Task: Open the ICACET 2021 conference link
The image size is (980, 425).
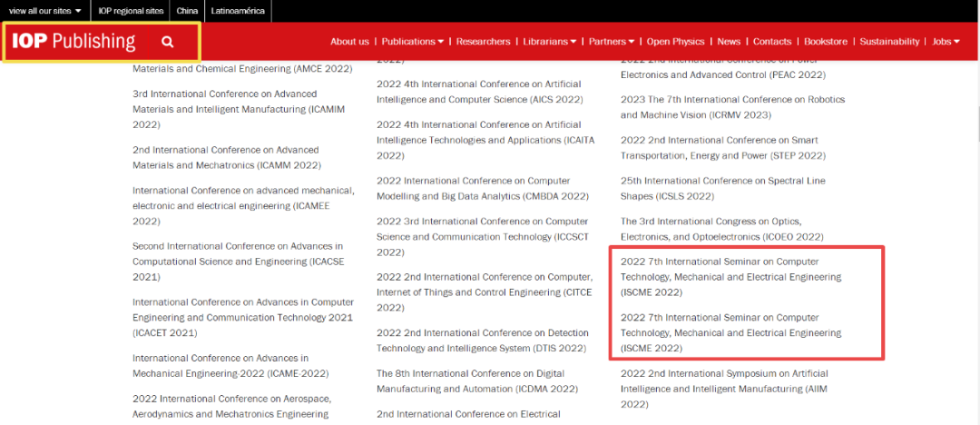Action: coord(243,317)
